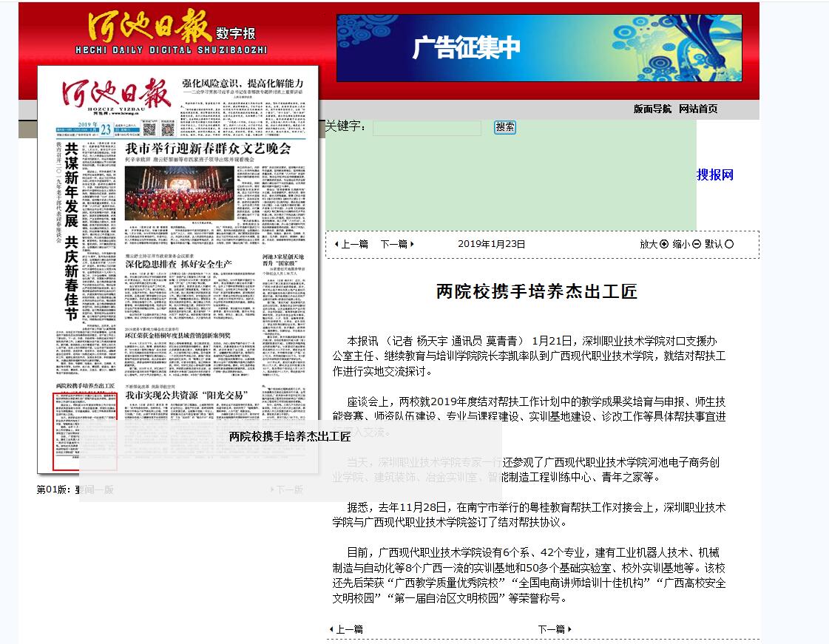Click the 放大 zoom-in plus icon

664,244
